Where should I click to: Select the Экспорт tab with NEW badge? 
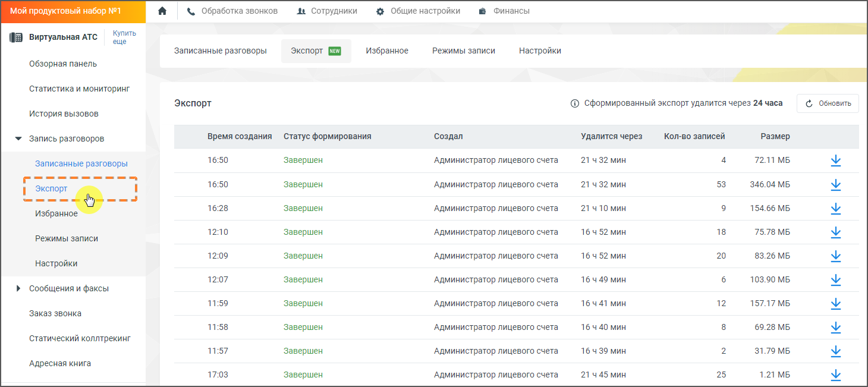point(316,51)
